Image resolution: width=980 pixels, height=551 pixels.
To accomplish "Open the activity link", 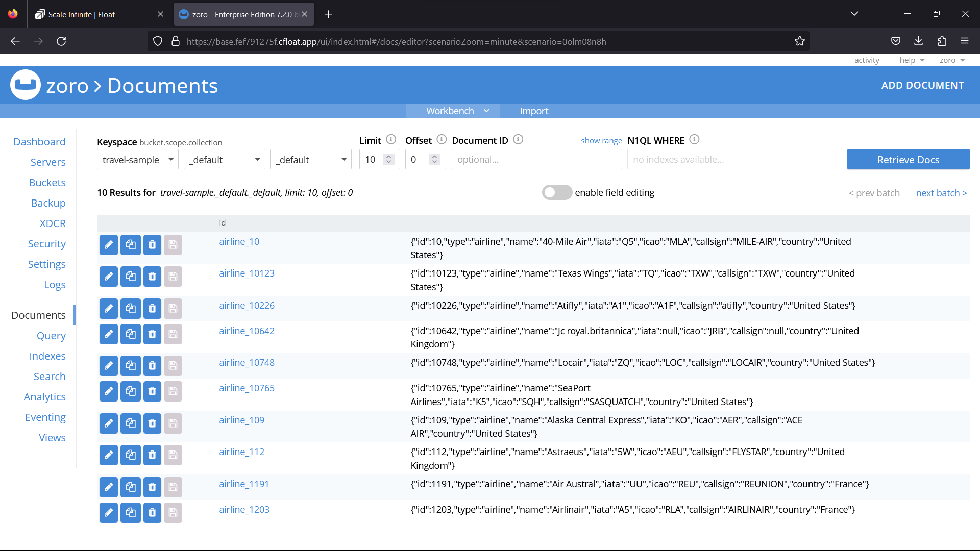I will (x=867, y=60).
